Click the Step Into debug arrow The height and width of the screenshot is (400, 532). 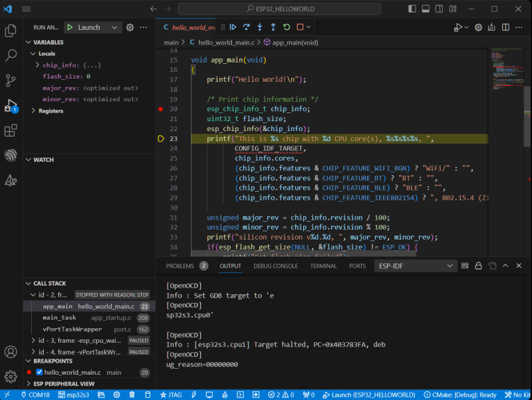pyautogui.click(x=259, y=27)
